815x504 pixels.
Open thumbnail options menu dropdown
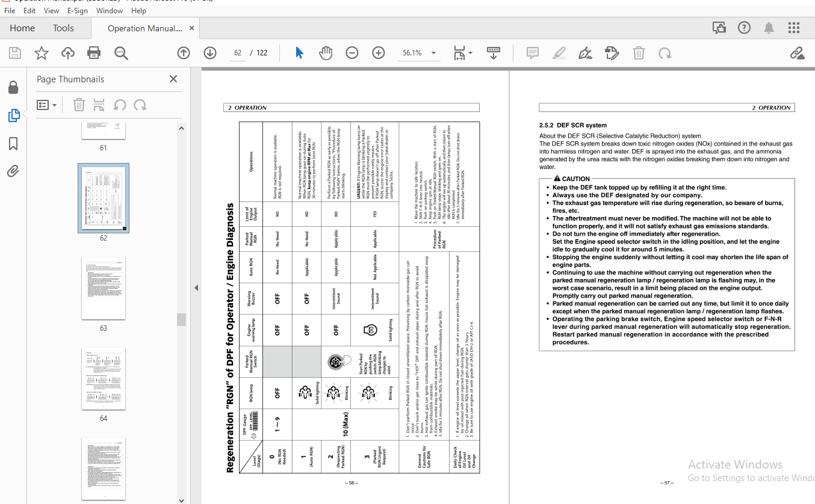pyautogui.click(x=47, y=105)
